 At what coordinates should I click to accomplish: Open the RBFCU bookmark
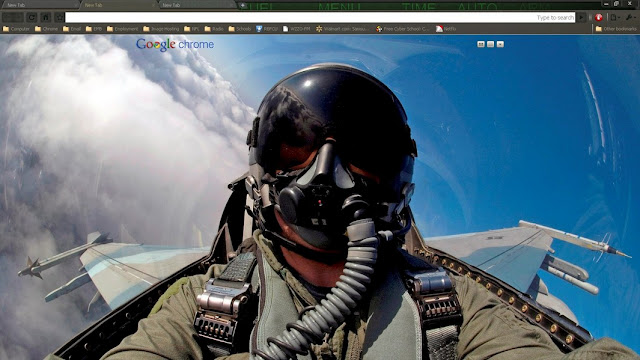(267, 29)
